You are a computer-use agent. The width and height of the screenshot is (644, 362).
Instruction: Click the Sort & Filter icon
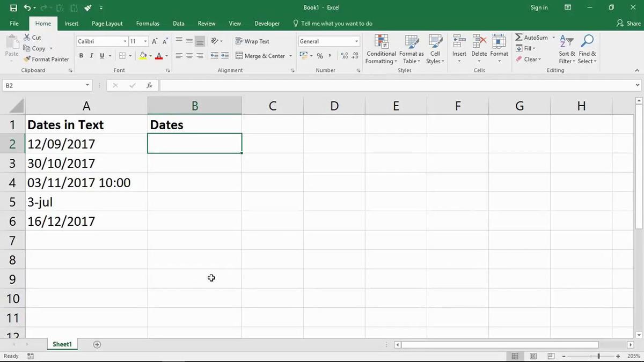566,48
